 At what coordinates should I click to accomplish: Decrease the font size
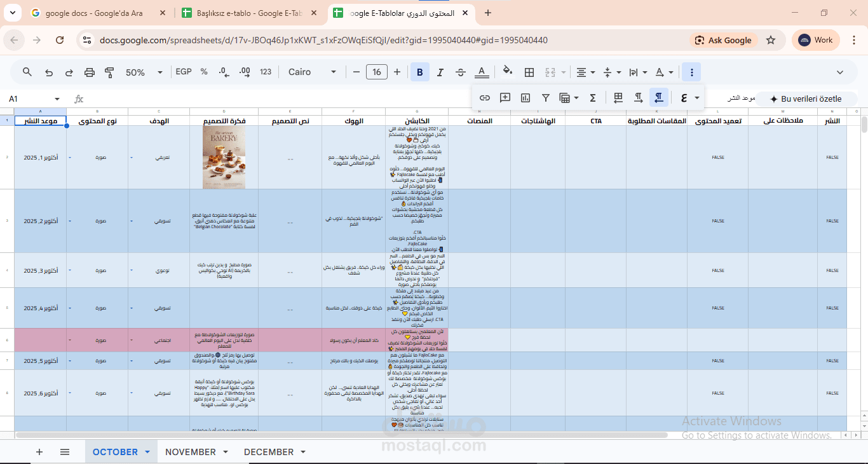click(x=356, y=72)
